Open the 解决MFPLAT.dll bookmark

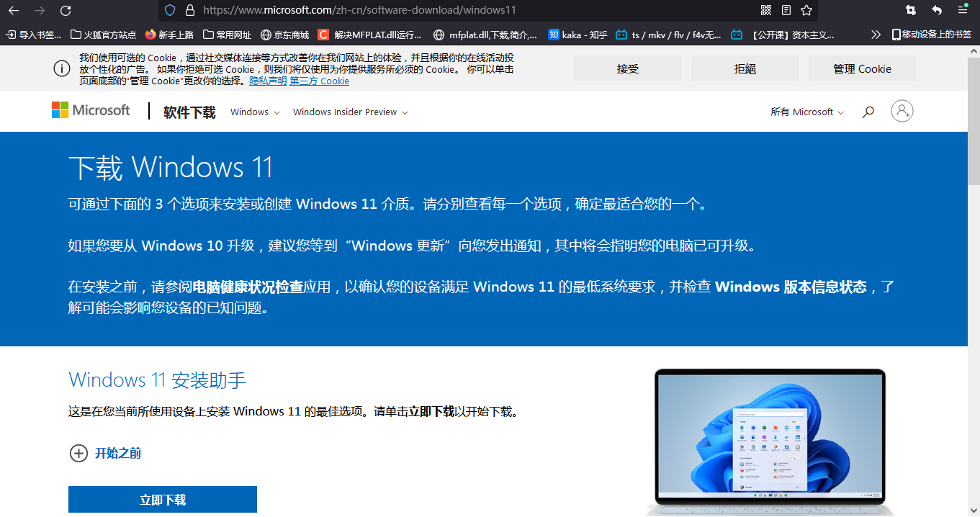pos(370,34)
